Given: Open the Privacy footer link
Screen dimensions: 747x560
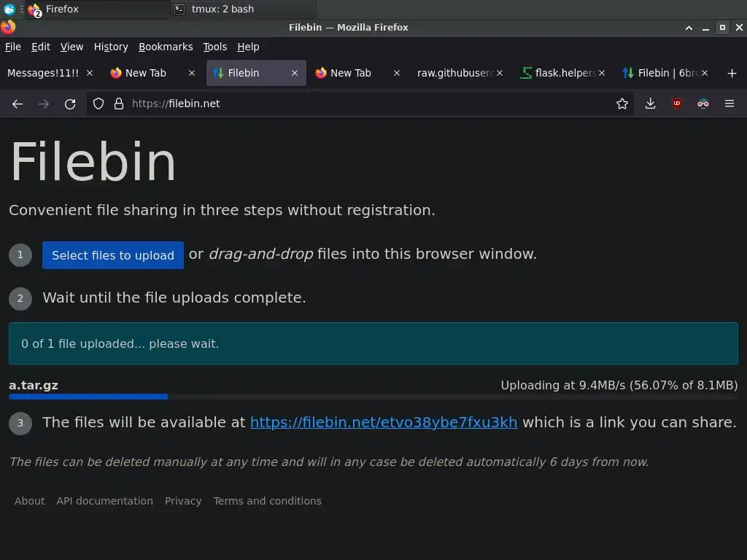Looking at the screenshot, I should coord(183,501).
